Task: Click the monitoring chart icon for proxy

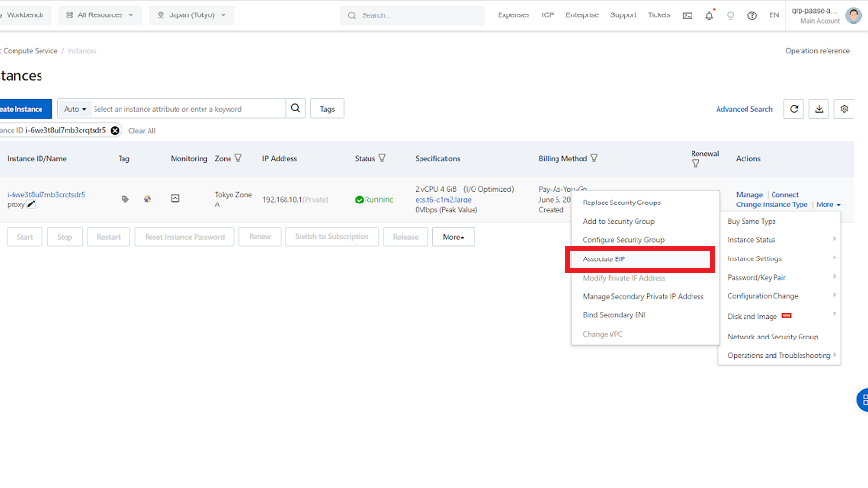Action: pyautogui.click(x=176, y=199)
